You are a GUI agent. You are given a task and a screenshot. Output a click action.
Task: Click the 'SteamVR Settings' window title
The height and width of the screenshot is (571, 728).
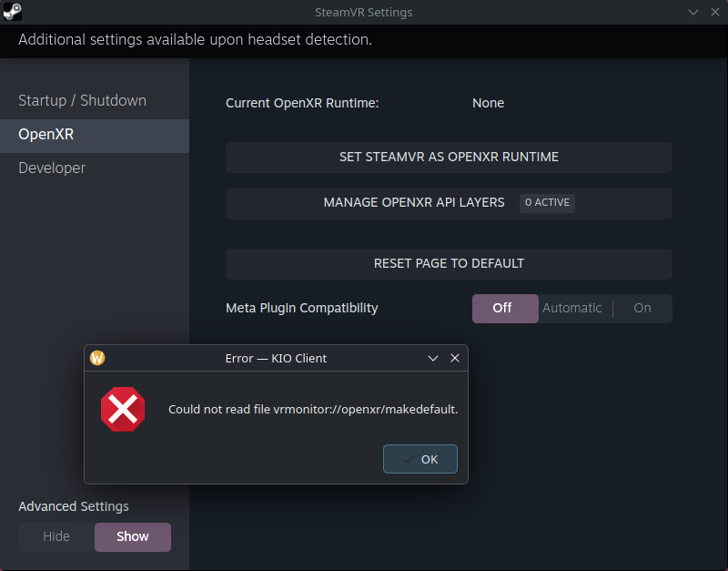tap(363, 13)
